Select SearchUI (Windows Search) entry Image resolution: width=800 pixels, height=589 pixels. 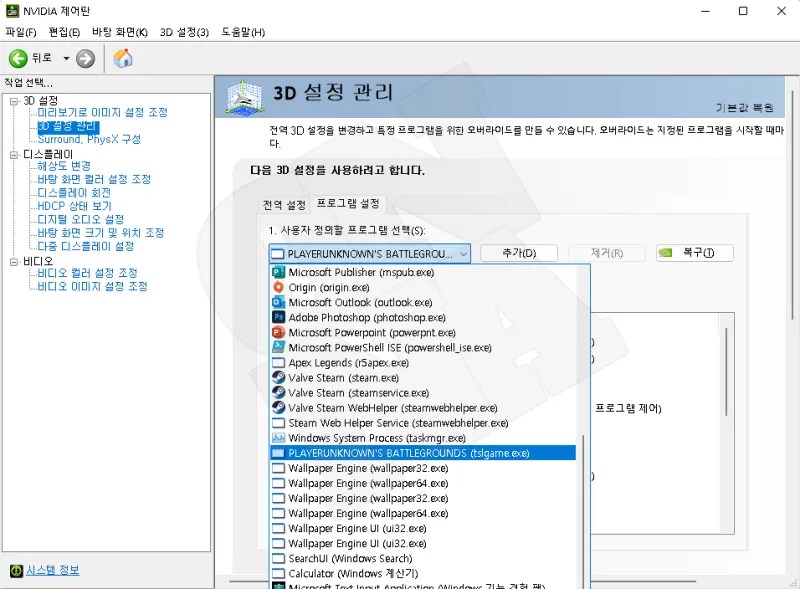pos(423,558)
